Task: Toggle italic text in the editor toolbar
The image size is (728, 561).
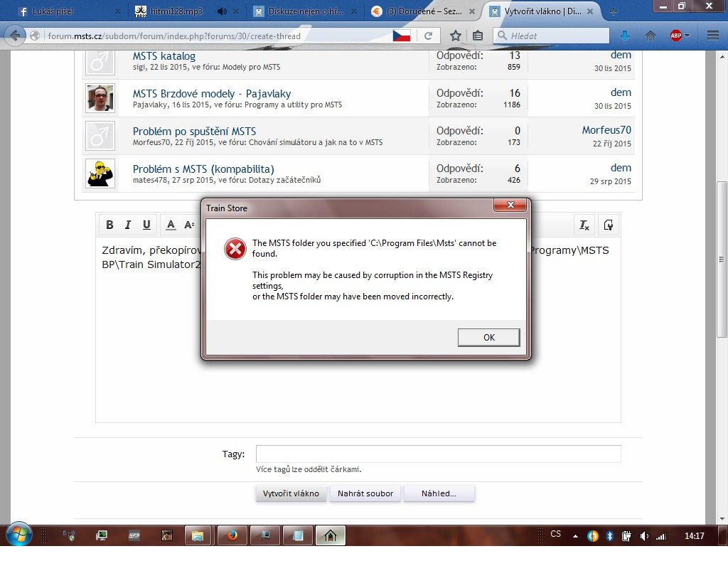Action: click(x=128, y=225)
